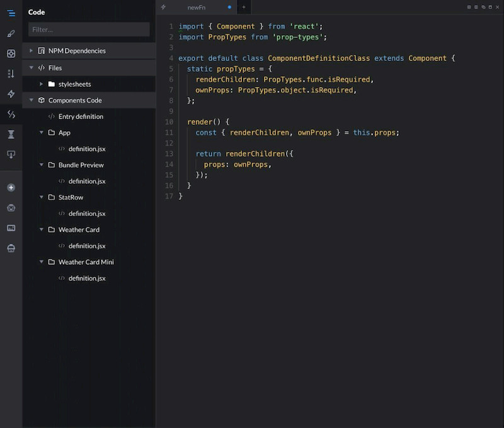Select the NPM Dependencies label
Viewport: 504px width, 428px height.
pos(77,51)
